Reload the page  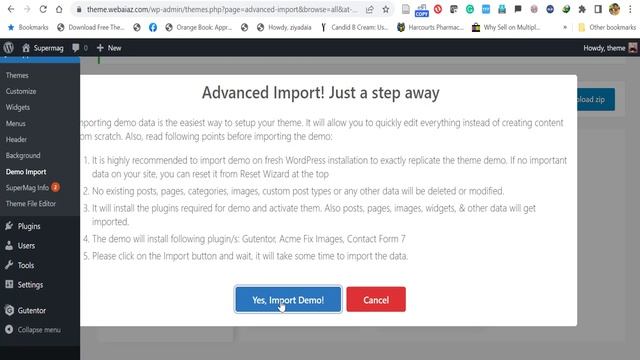pyautogui.click(x=43, y=9)
